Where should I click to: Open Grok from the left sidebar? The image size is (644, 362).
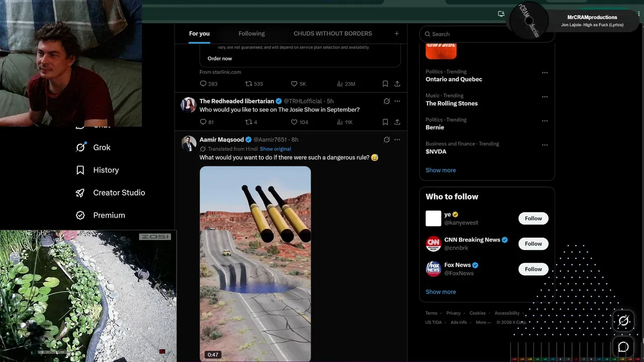pos(93,147)
